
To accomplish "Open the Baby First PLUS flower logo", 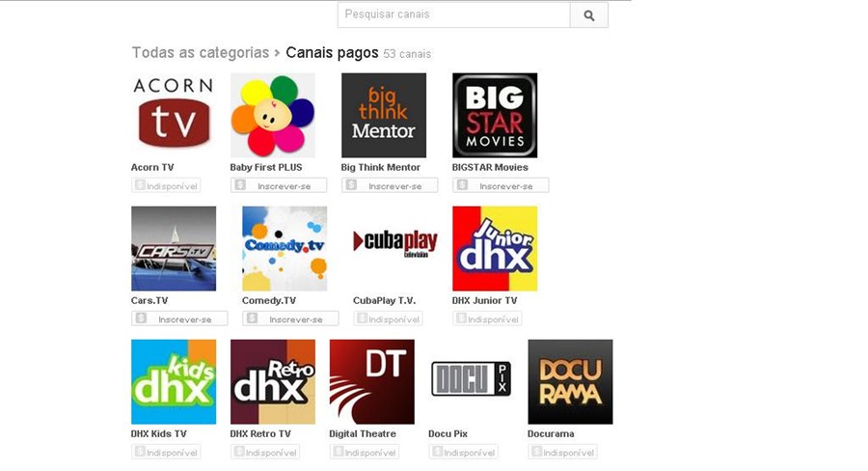I will (272, 115).
